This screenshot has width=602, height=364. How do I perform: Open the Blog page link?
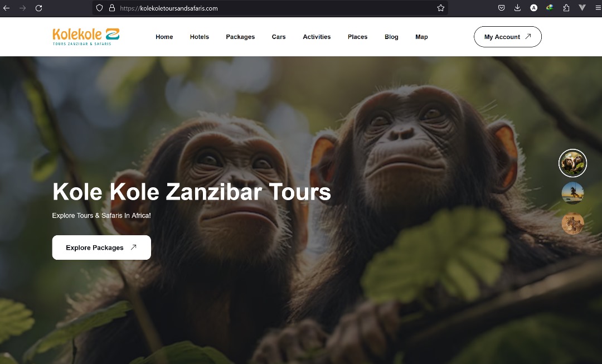pos(391,37)
